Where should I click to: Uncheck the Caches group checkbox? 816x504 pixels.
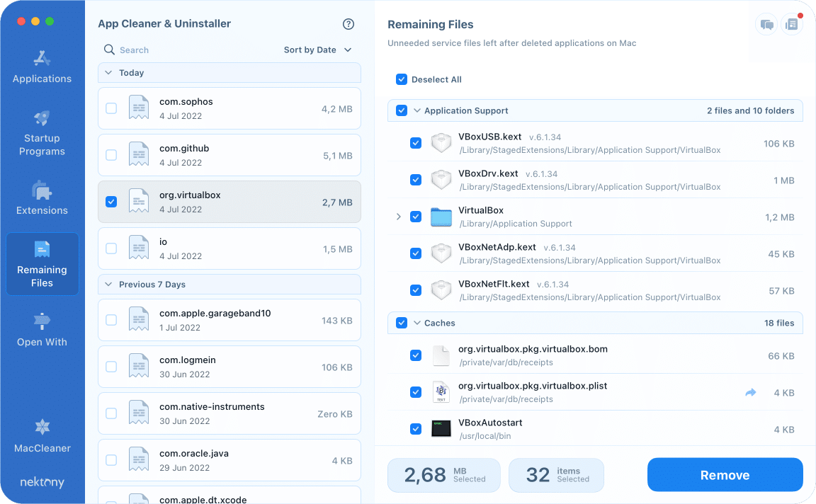[402, 323]
